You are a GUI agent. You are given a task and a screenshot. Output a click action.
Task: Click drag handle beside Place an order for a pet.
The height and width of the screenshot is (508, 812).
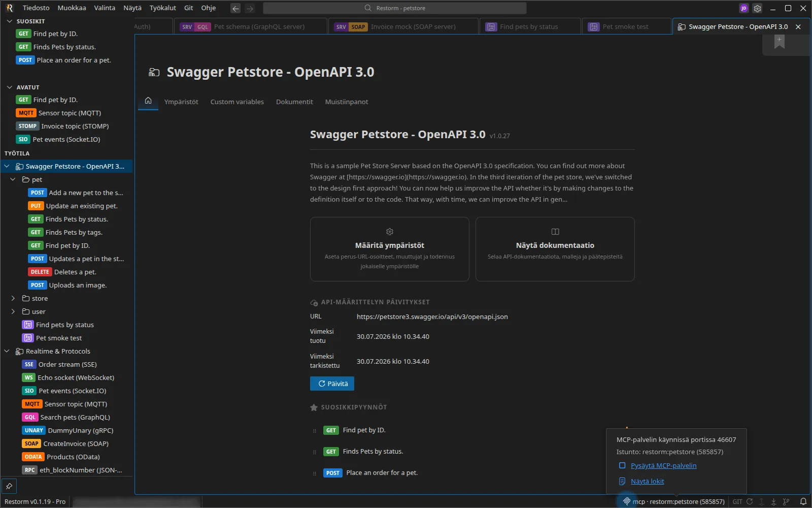pos(315,473)
